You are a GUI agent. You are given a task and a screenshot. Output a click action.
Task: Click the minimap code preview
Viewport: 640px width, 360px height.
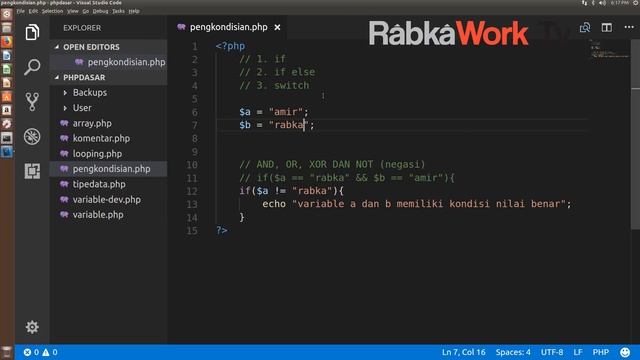(610, 50)
